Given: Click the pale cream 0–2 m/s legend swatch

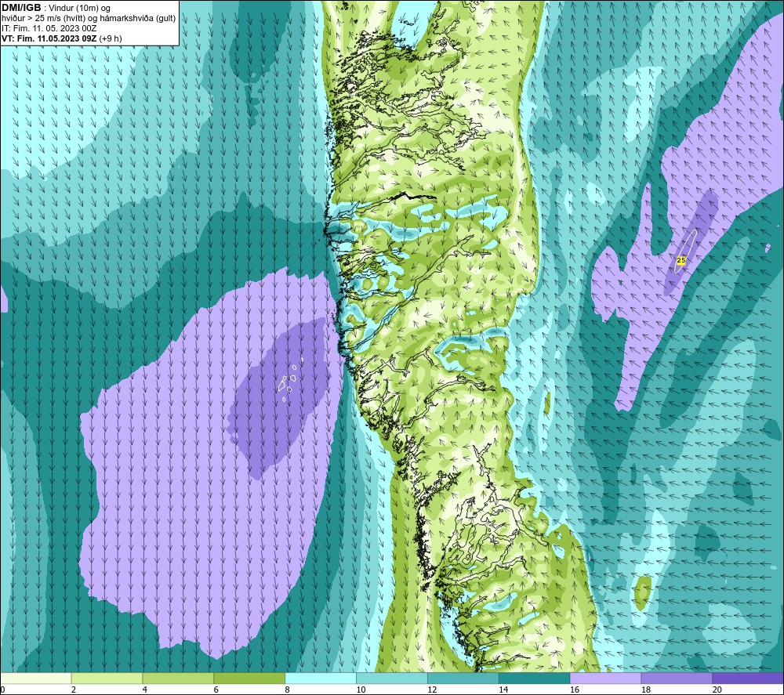Looking at the screenshot, I should [35, 678].
